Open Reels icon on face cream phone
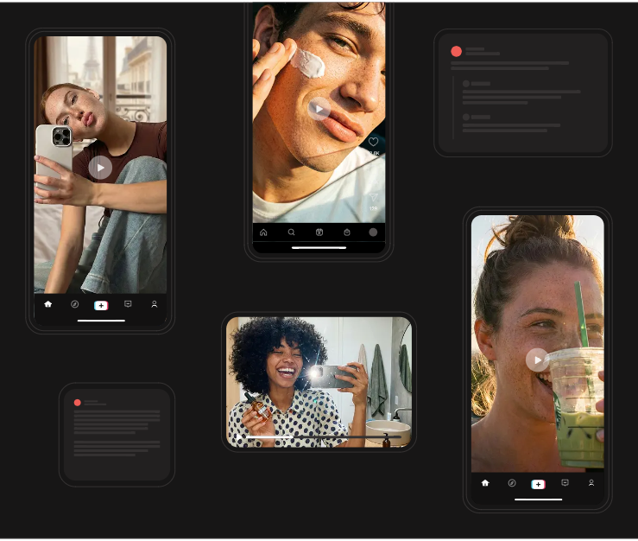 319,232
